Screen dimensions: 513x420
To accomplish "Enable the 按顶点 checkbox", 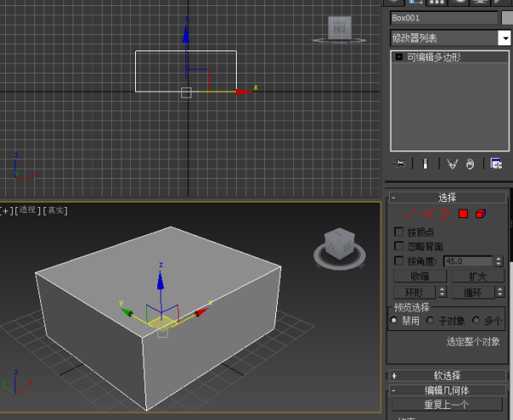I will point(398,232).
